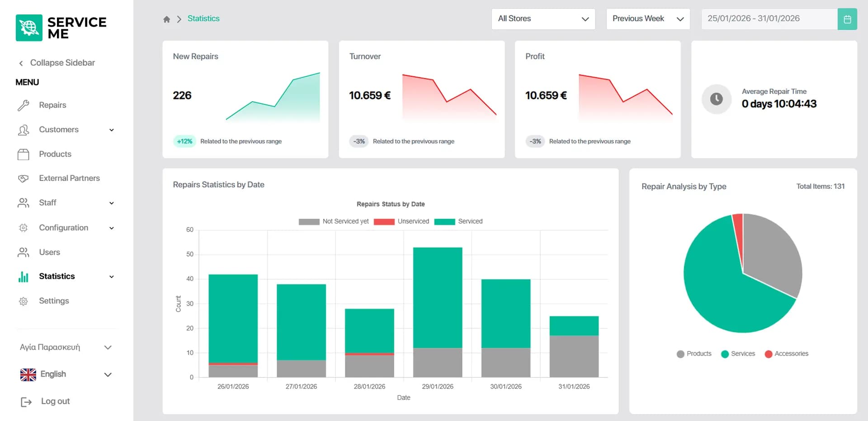Image resolution: width=868 pixels, height=421 pixels.
Task: Open the calendar date picker icon
Action: (x=847, y=19)
